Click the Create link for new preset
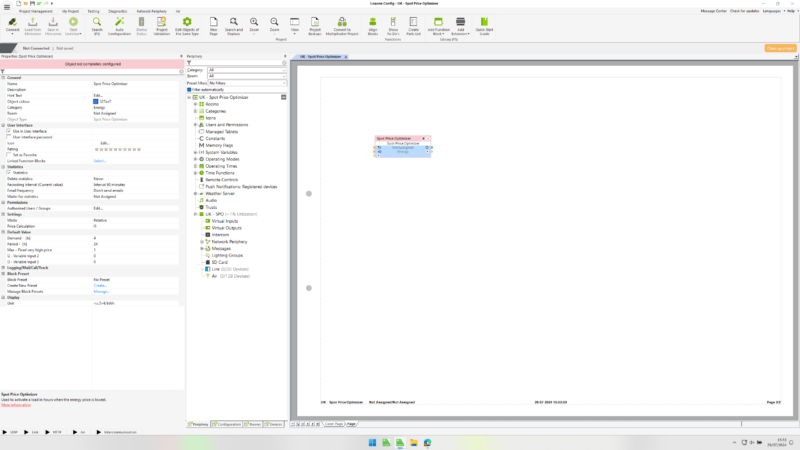800x450 pixels. (x=99, y=285)
